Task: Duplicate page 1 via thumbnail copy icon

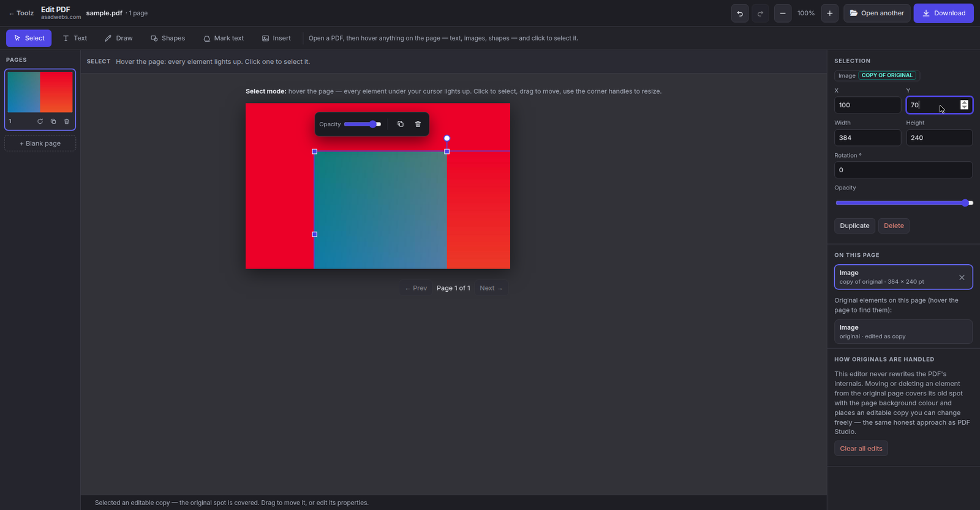Action: point(53,121)
